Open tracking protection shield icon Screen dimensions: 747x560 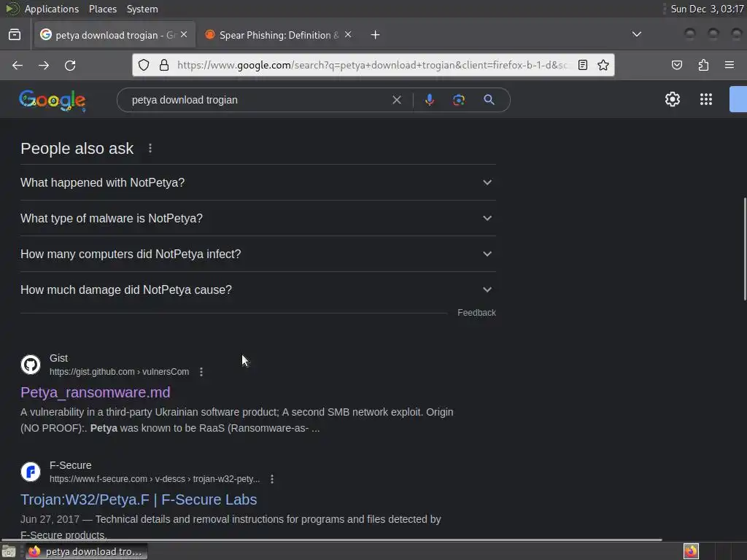(x=144, y=65)
